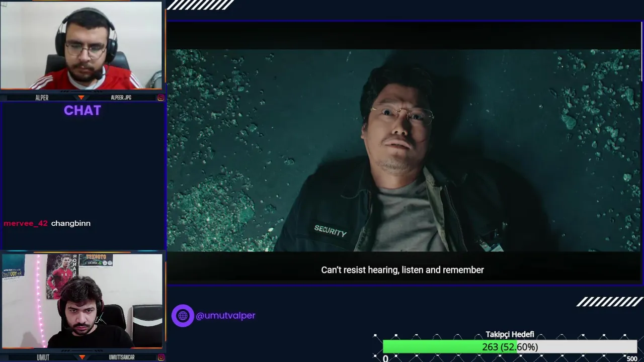Click the orange triangle under Umut's webcam

click(x=82, y=357)
